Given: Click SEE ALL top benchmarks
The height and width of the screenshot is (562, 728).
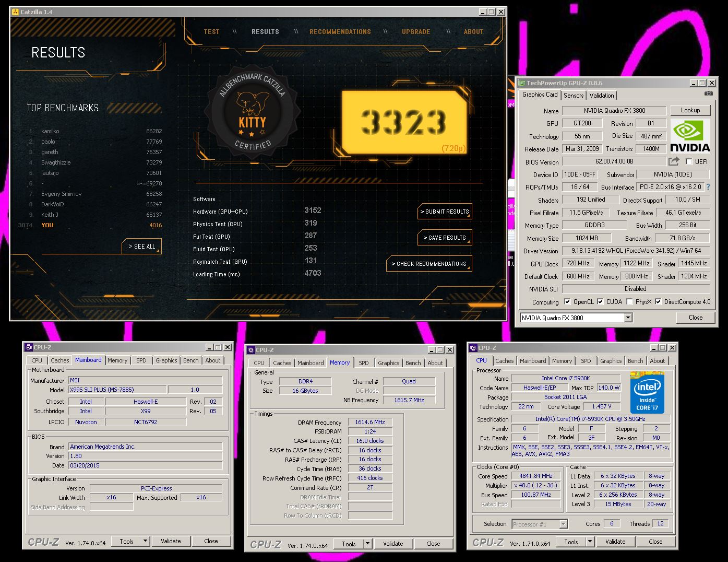Looking at the screenshot, I should coord(142,247).
